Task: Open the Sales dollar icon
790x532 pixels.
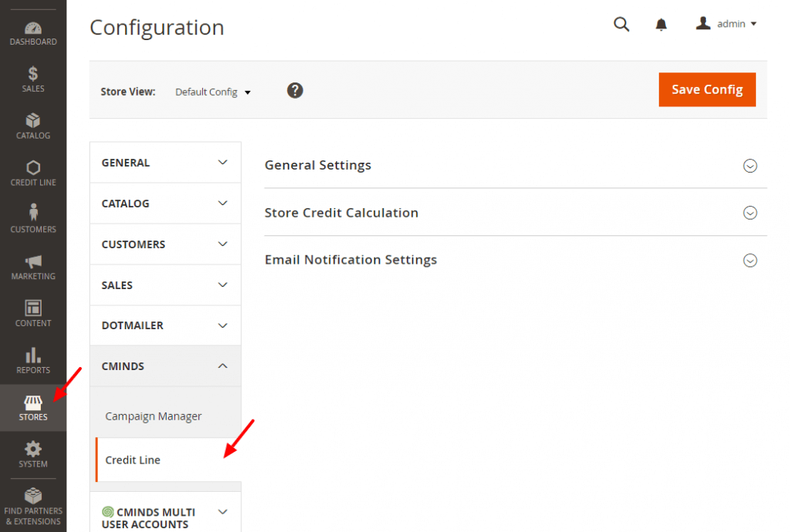Action: (33, 75)
